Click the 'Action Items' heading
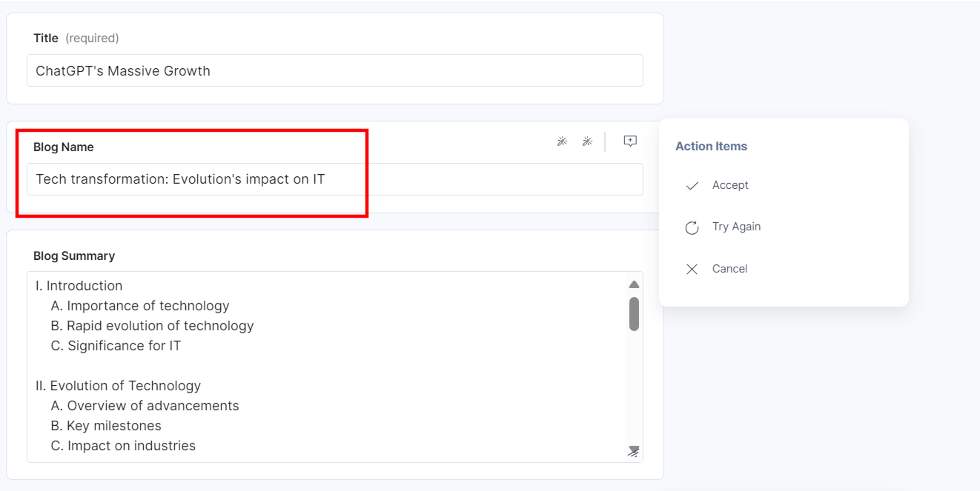The width and height of the screenshot is (980, 491). (x=711, y=146)
